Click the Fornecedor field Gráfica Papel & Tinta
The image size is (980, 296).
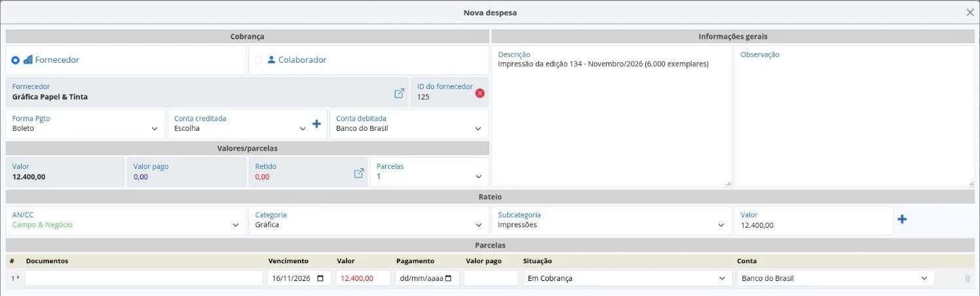(207, 92)
